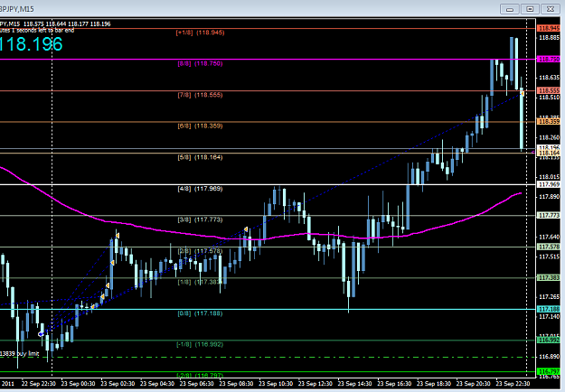
Task: Select the [-2/8] (116.797) level label
Action: (x=201, y=376)
